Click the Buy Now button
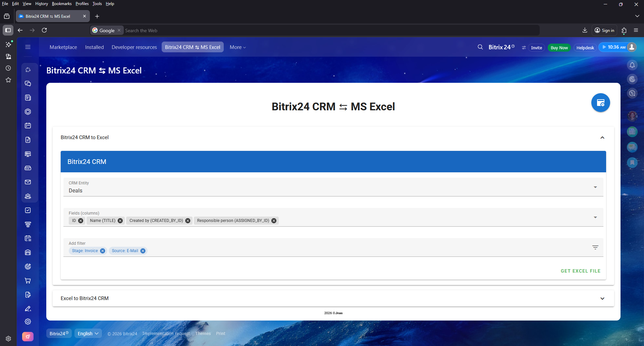The height and width of the screenshot is (346, 644). (559, 48)
